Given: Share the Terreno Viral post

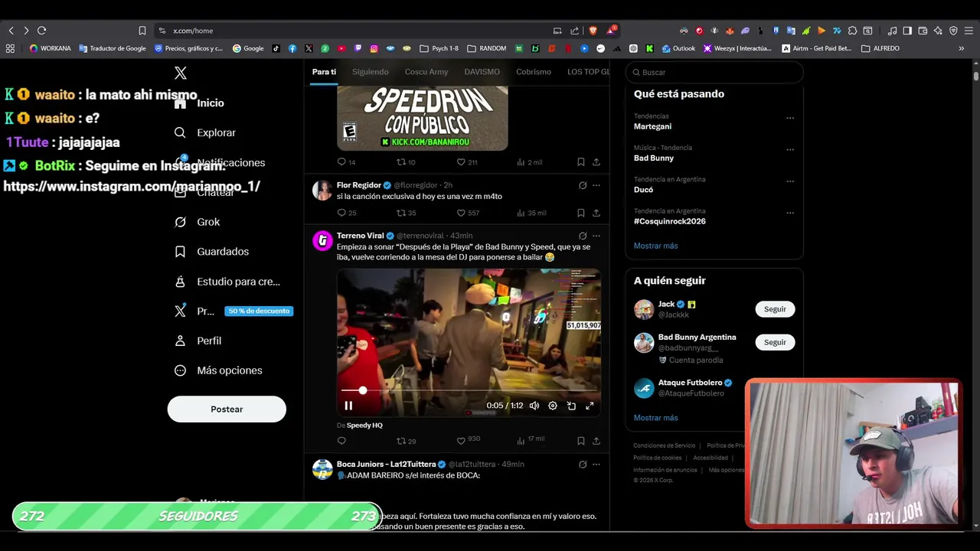Looking at the screenshot, I should [596, 441].
